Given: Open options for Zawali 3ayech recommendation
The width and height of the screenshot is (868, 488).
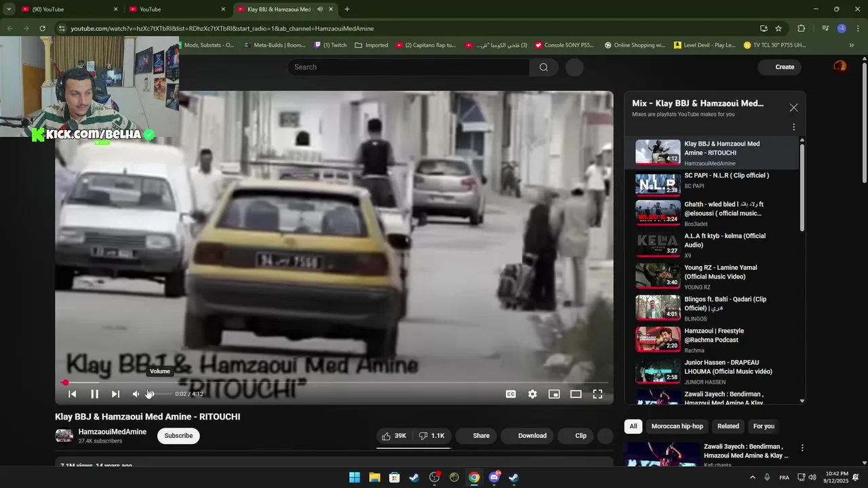Looking at the screenshot, I should tap(802, 448).
